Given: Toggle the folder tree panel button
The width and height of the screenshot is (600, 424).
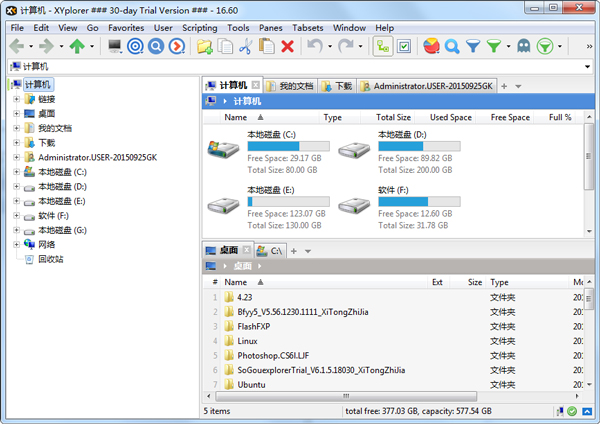Looking at the screenshot, I should click(x=383, y=46).
